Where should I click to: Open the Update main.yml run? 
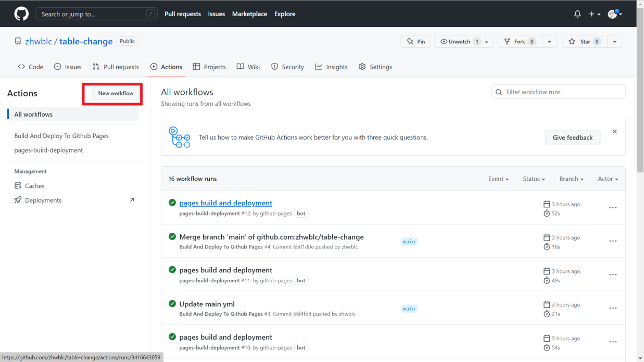pyautogui.click(x=207, y=304)
